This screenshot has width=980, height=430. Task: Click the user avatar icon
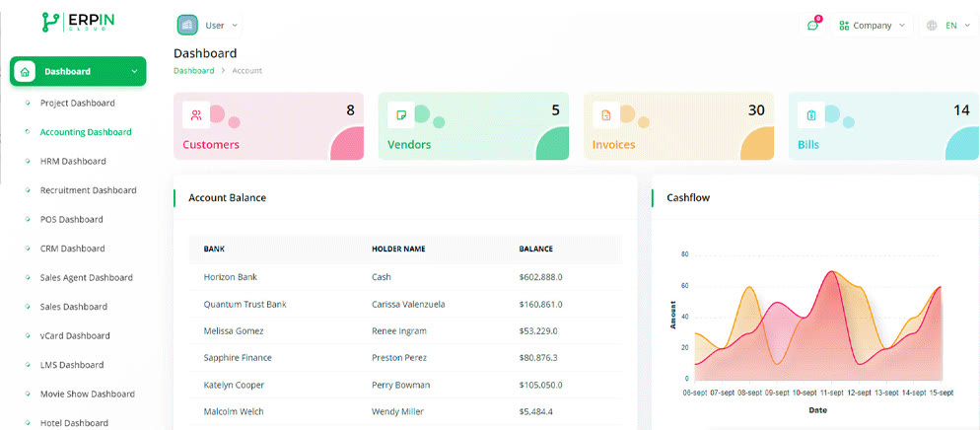coord(187,26)
